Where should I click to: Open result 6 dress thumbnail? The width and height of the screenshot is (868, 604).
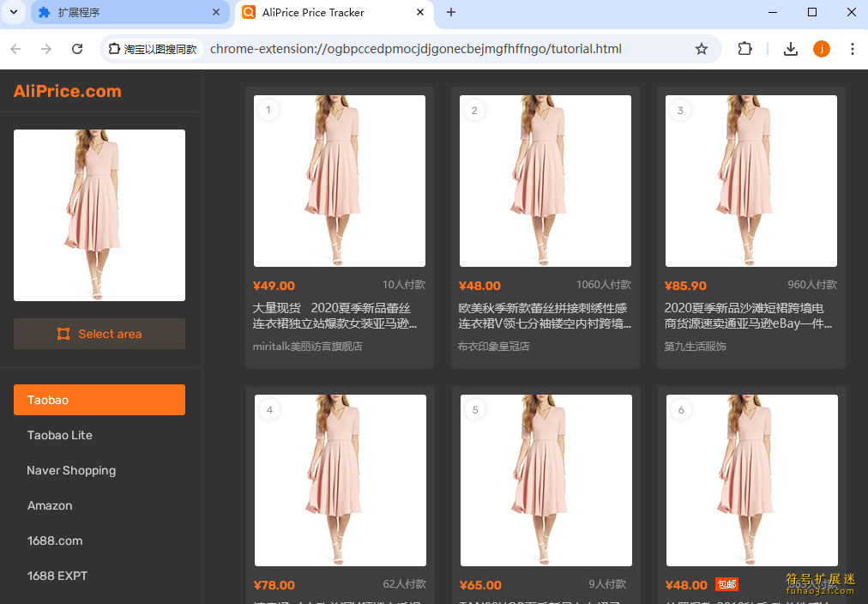click(752, 480)
